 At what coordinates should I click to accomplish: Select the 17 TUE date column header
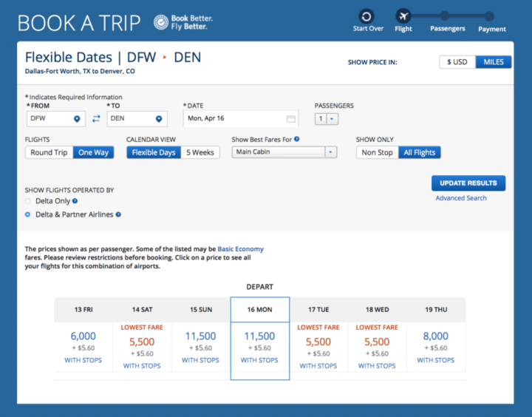tap(318, 310)
